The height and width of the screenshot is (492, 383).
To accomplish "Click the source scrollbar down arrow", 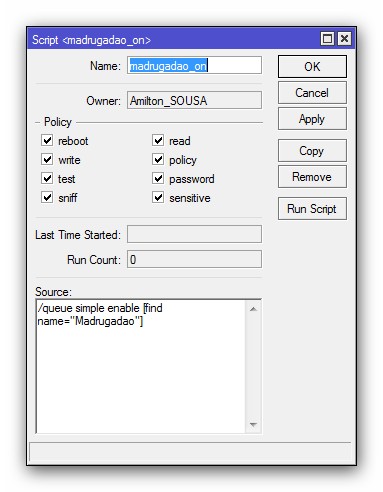I will click(253, 425).
